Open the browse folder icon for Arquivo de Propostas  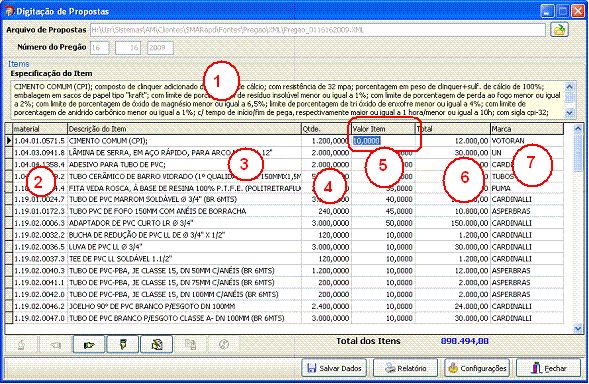559,30
